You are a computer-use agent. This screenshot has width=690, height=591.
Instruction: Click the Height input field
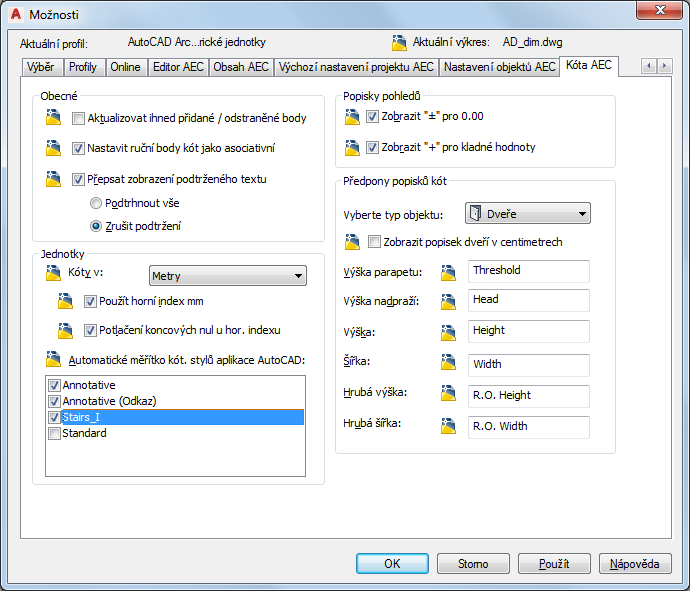tap(529, 331)
